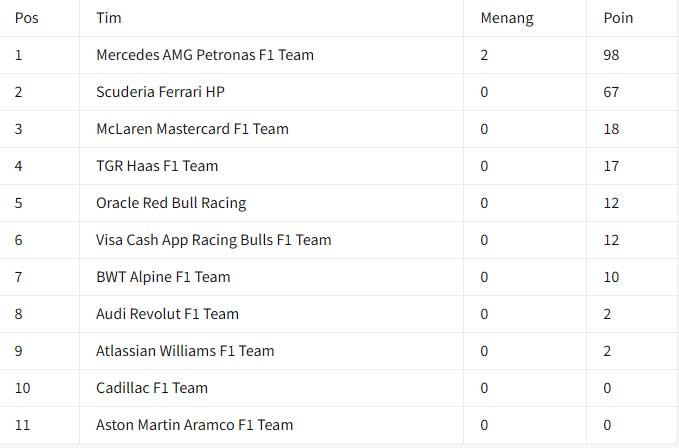Select BWT Alpine F1 Team
Screen dimensions: 679x448
[x=163, y=277]
